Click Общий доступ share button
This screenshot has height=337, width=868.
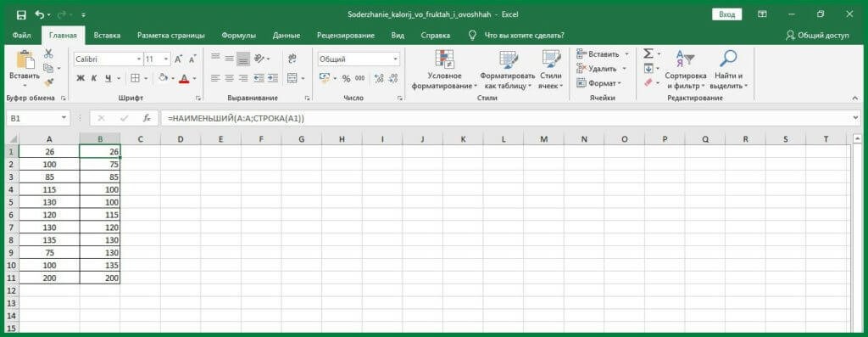pos(817,36)
